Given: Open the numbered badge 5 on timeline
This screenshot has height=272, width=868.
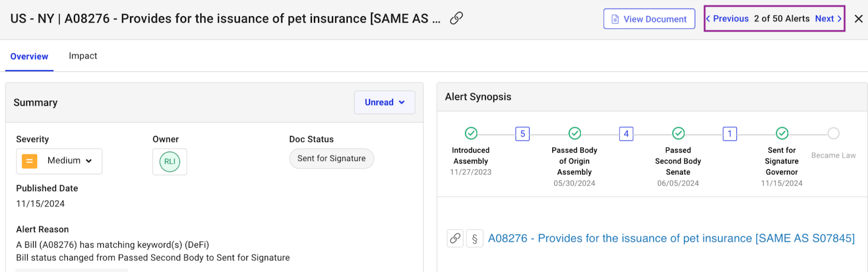Looking at the screenshot, I should [x=522, y=134].
